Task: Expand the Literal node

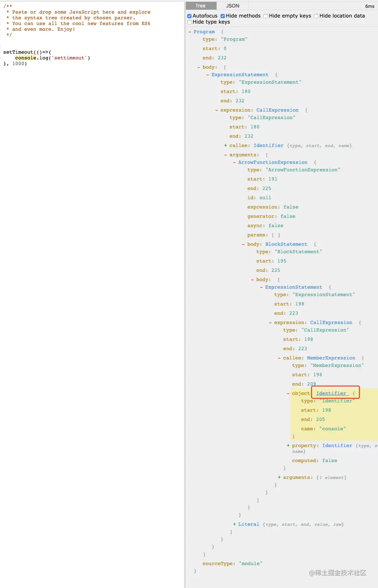Action: pyautogui.click(x=234, y=524)
